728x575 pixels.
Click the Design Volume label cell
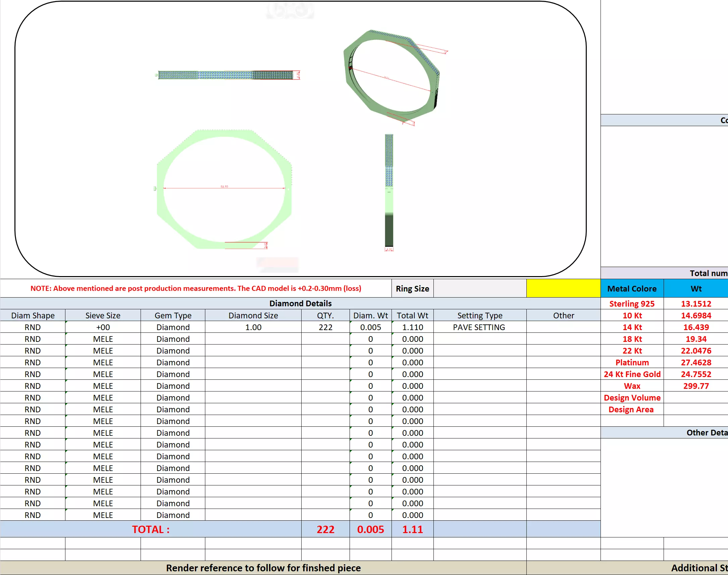(x=631, y=398)
